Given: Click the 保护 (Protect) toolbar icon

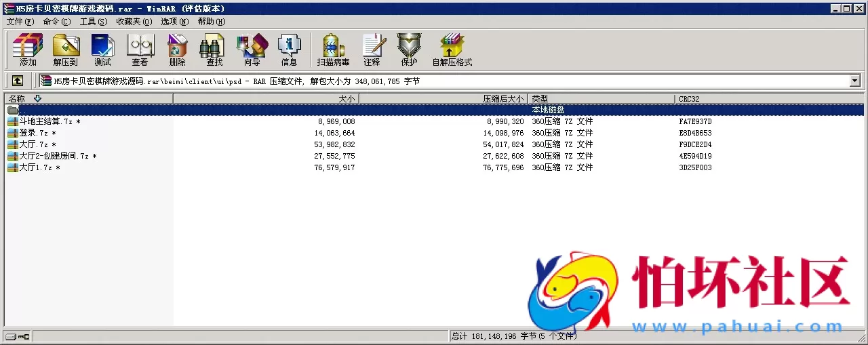Looking at the screenshot, I should click(409, 49).
